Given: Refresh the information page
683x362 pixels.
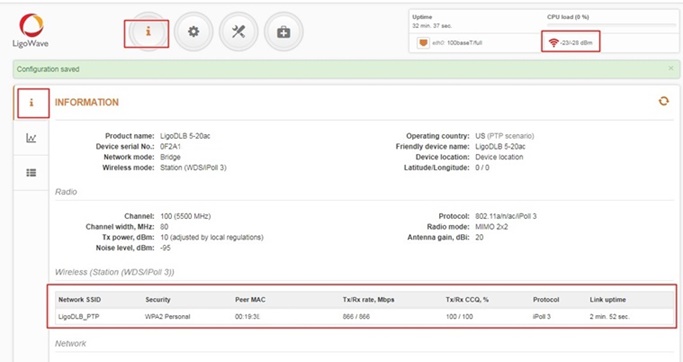Looking at the screenshot, I should pos(663,101).
